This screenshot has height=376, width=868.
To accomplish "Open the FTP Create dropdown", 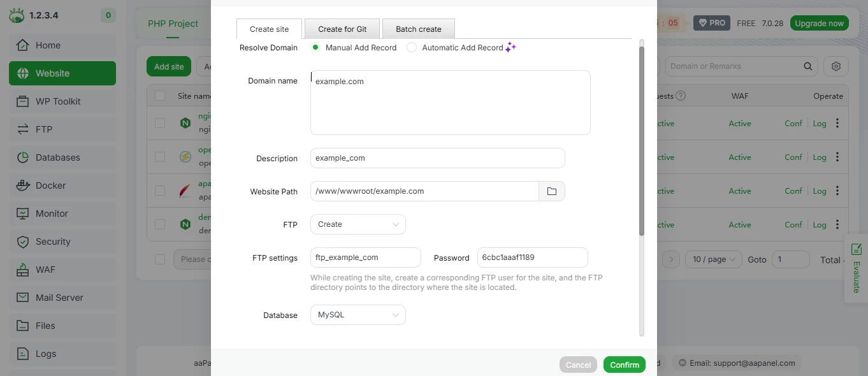I will coord(358,224).
